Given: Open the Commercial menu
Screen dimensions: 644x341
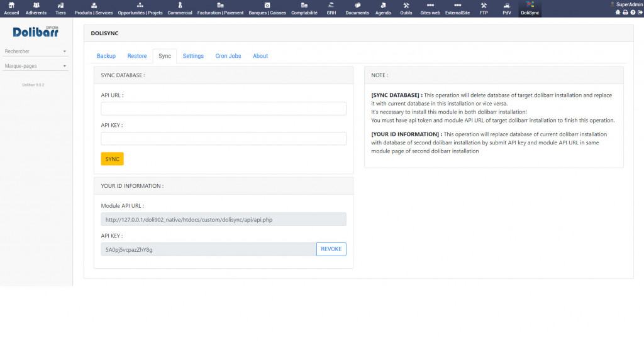Looking at the screenshot, I should [180, 9].
